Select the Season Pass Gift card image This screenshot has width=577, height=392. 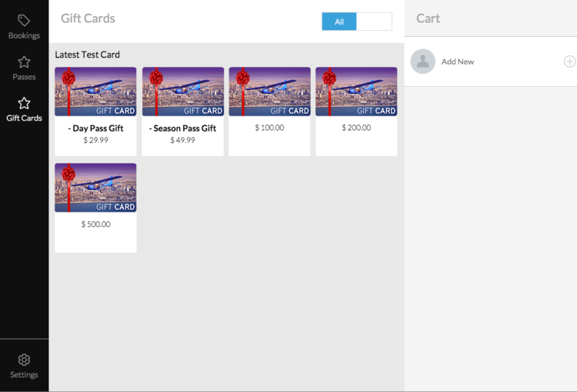pos(183,91)
